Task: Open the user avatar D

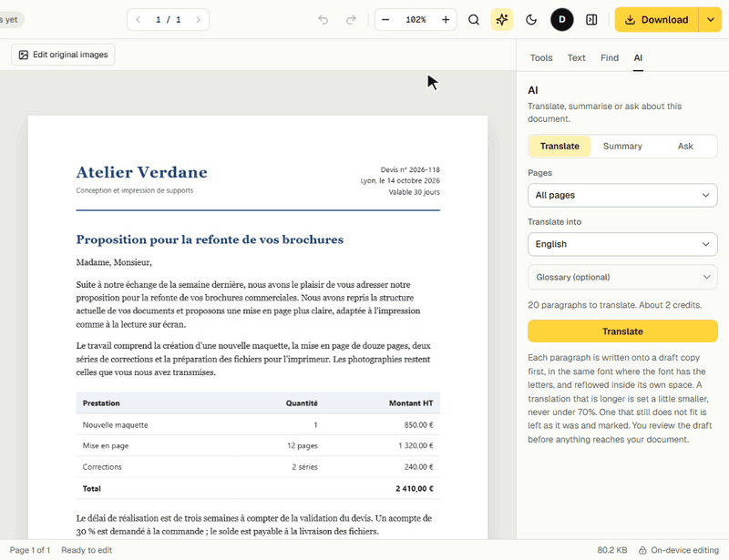Action: pyautogui.click(x=562, y=19)
